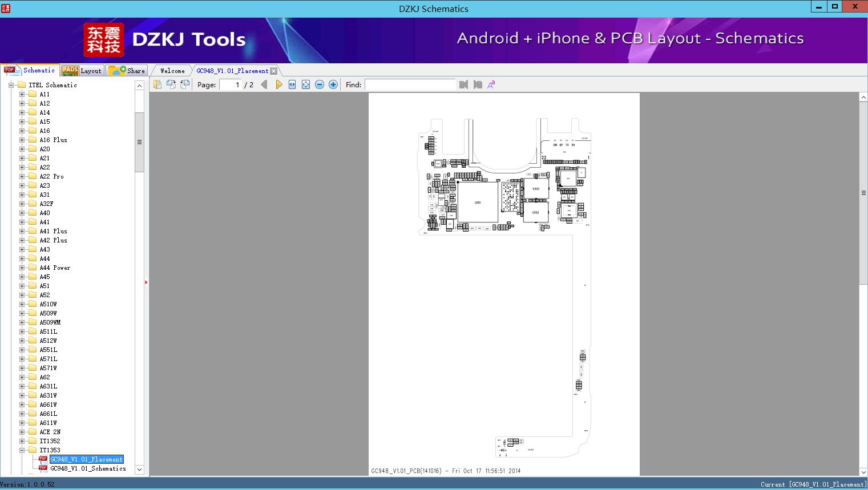Open the Welcome document tab

[x=172, y=71]
